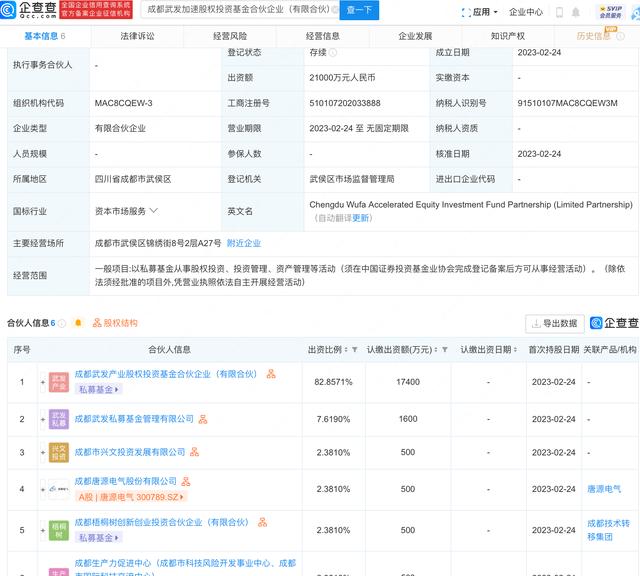Screen dimensions: 640x576
Task: Open the mobile phone icon in header
Action: pos(560,12)
